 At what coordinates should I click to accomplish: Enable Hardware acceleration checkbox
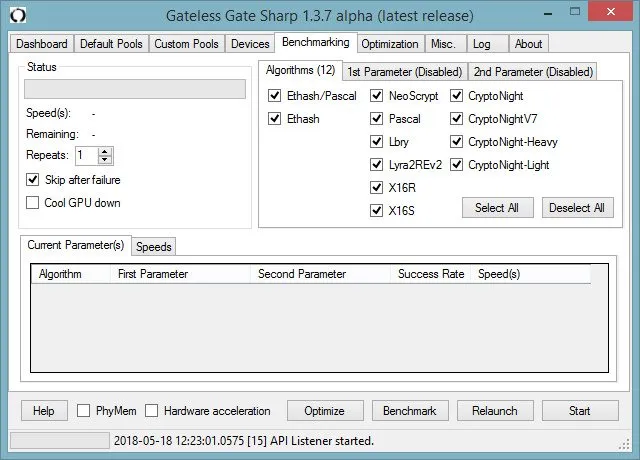click(x=151, y=411)
